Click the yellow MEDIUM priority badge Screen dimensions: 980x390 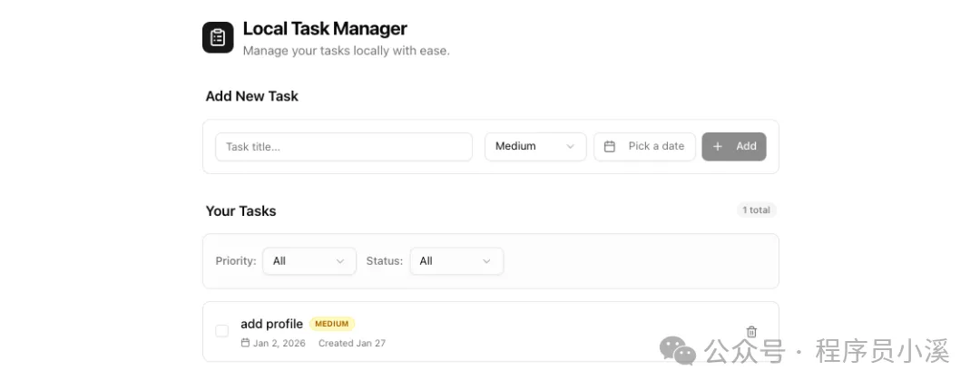332,324
